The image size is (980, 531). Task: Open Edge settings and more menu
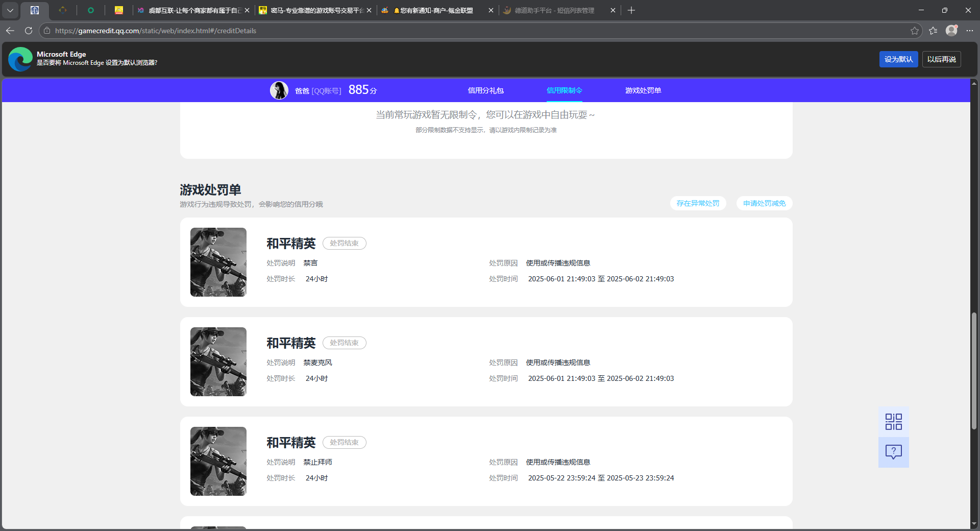[970, 31]
